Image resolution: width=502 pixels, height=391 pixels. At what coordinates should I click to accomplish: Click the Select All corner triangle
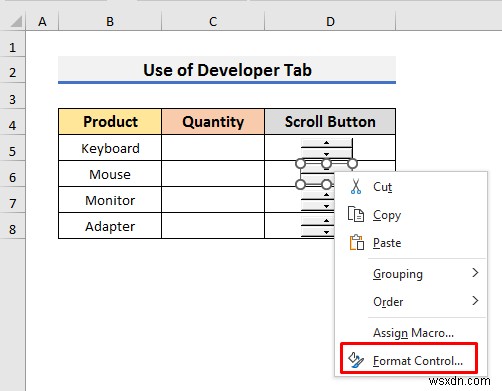click(x=16, y=22)
